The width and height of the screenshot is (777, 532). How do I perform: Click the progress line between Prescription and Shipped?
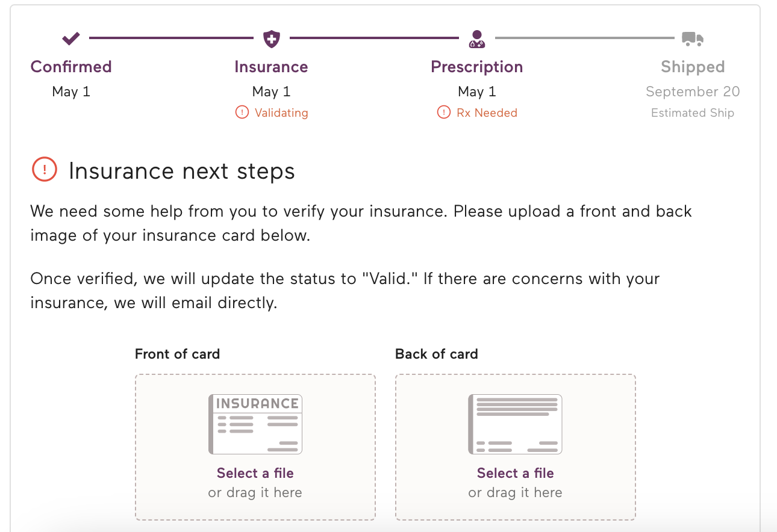point(584,39)
